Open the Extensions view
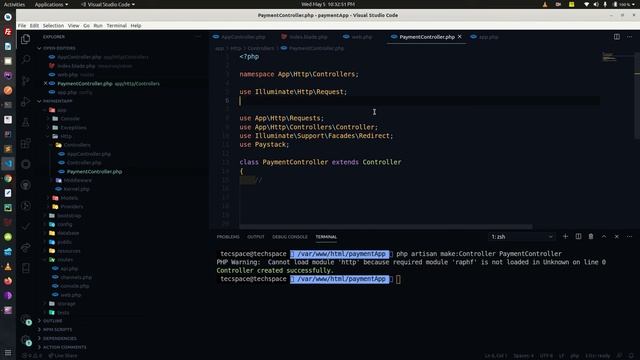Screen dimensions: 640x360 [x=25, y=143]
